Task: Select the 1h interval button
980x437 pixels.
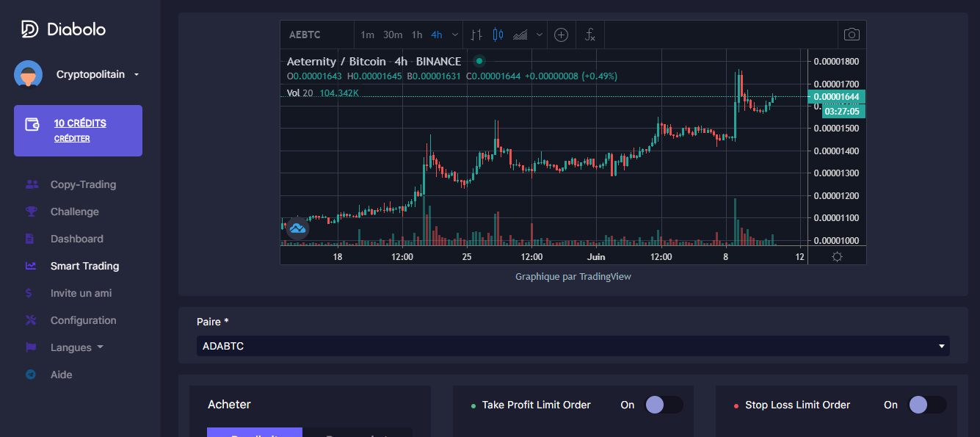Action: pos(417,35)
